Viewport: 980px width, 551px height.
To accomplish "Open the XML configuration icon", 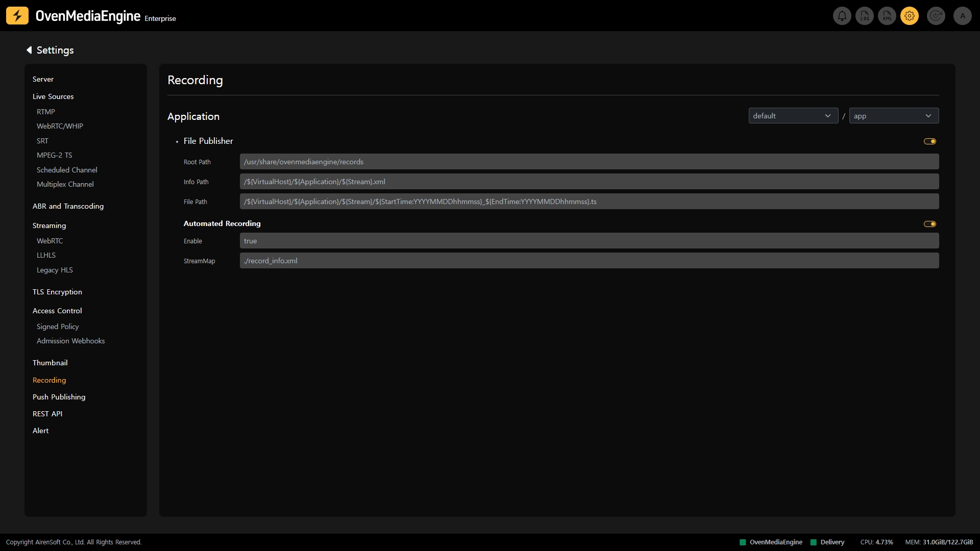I will (887, 16).
